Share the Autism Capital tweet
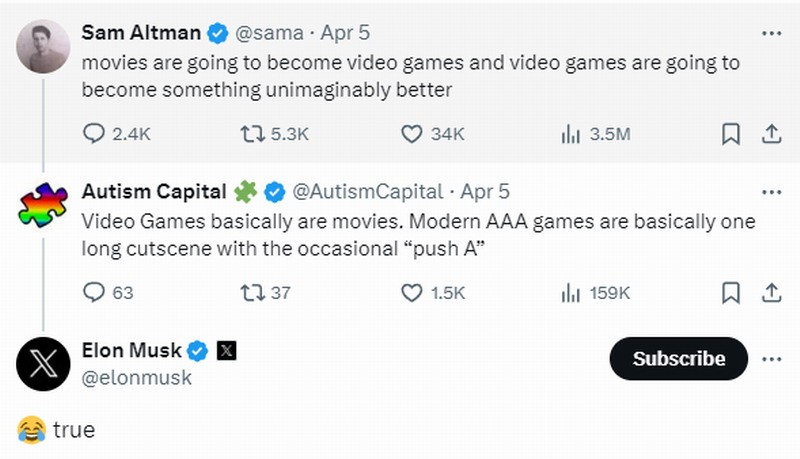The width and height of the screenshot is (800, 459). (771, 293)
